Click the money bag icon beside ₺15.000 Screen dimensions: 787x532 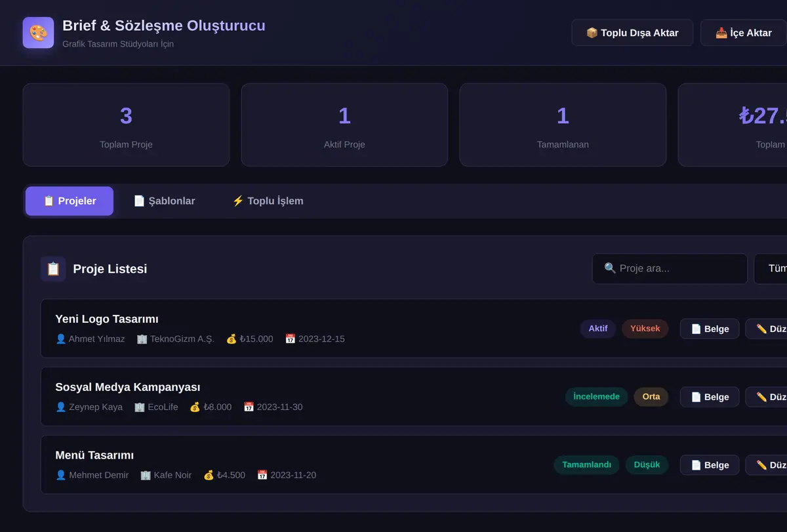coord(232,339)
